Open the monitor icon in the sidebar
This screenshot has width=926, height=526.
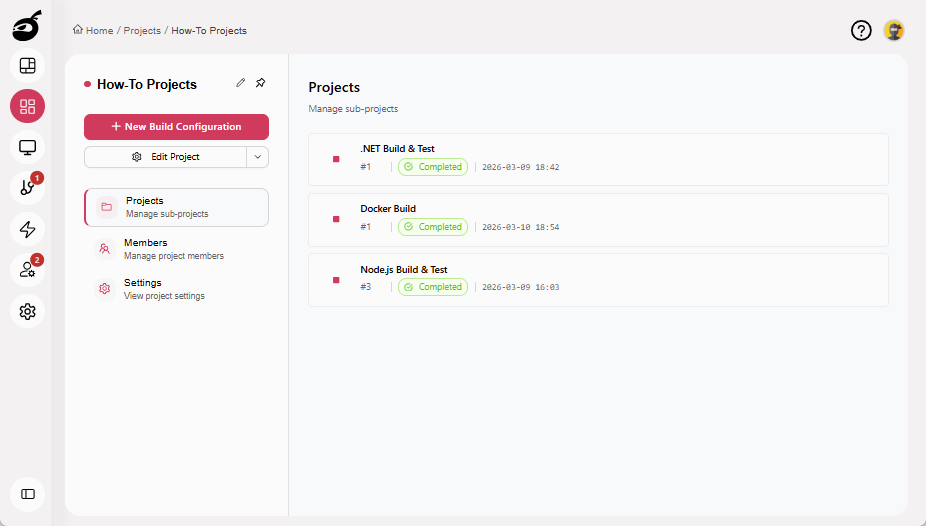point(27,147)
